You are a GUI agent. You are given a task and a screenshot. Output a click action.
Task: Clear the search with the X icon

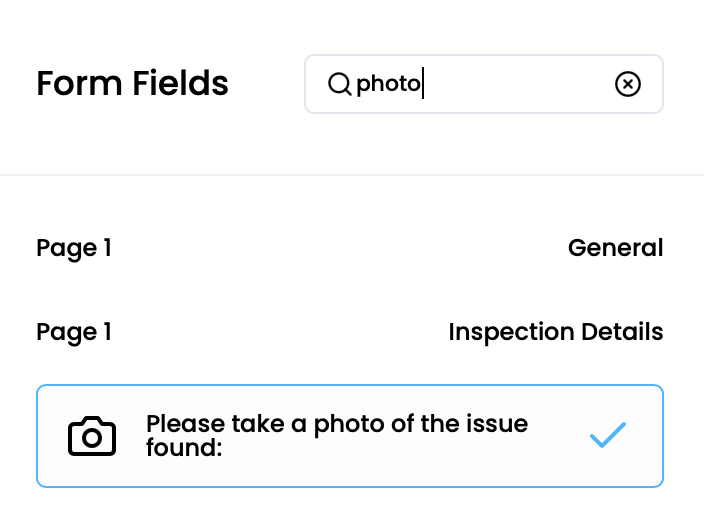click(627, 84)
